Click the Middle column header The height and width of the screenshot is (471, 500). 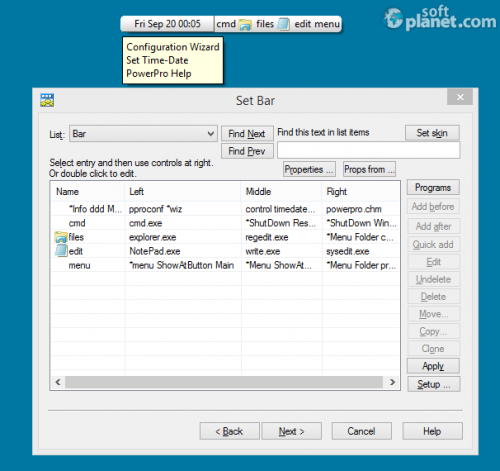point(281,191)
